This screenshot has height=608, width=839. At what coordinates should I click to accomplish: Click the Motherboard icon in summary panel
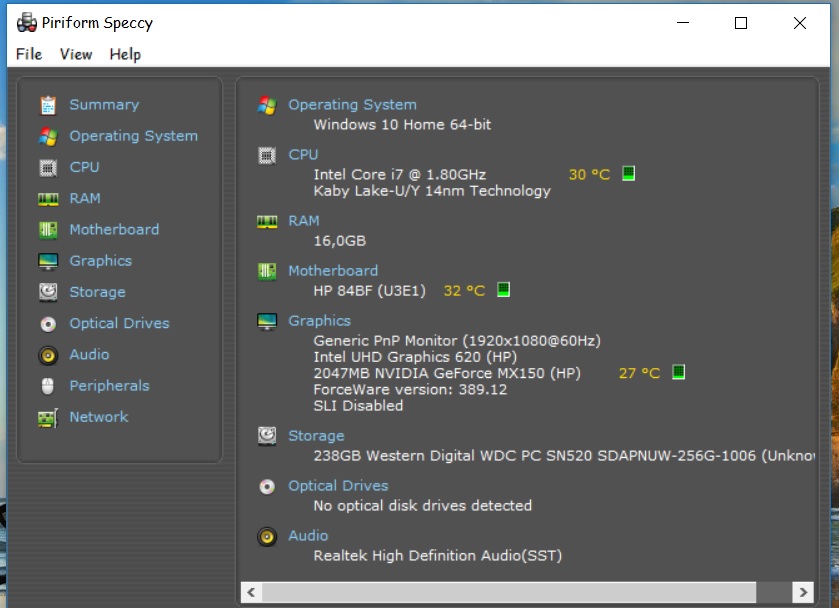point(267,271)
